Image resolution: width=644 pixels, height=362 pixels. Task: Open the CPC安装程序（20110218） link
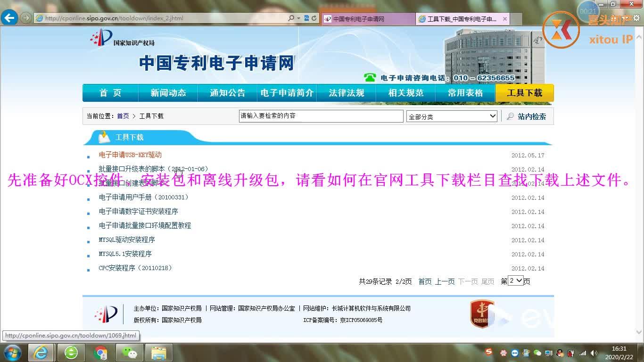point(136,268)
